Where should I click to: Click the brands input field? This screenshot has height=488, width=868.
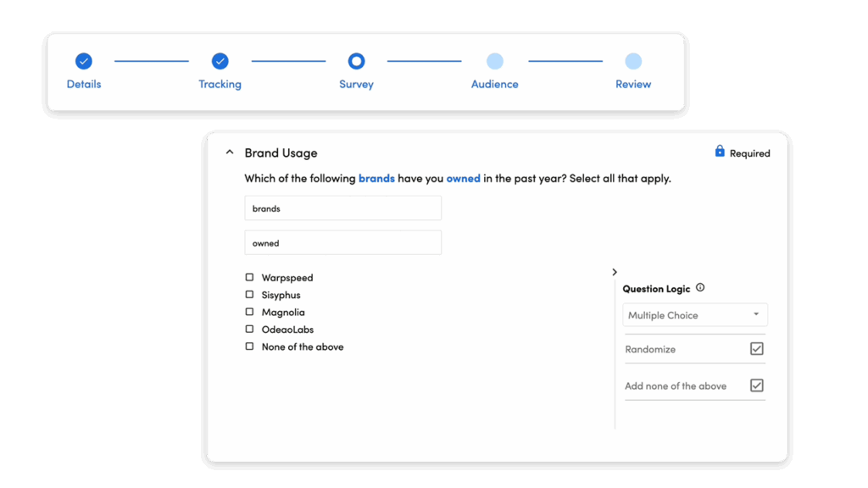coord(342,208)
